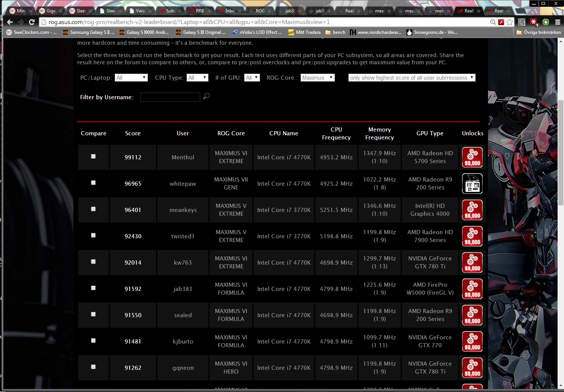Screen dimensions: 564x392
Task: Reload the page with refresh icon
Action: 32,22
